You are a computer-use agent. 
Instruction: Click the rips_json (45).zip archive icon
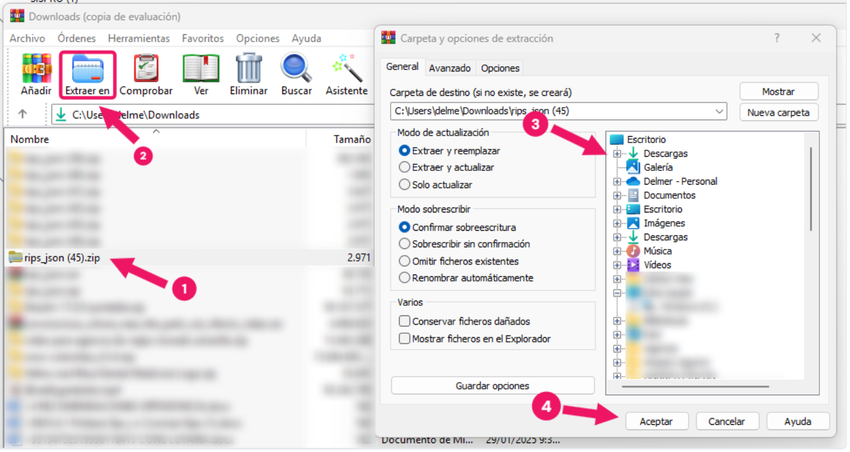pos(15,257)
